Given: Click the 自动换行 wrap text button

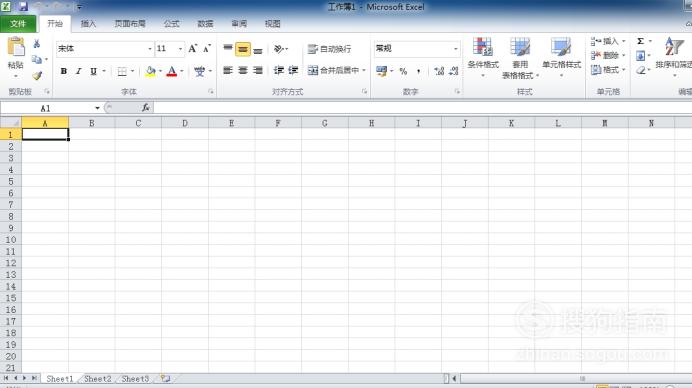Looking at the screenshot, I should pyautogui.click(x=330, y=49).
